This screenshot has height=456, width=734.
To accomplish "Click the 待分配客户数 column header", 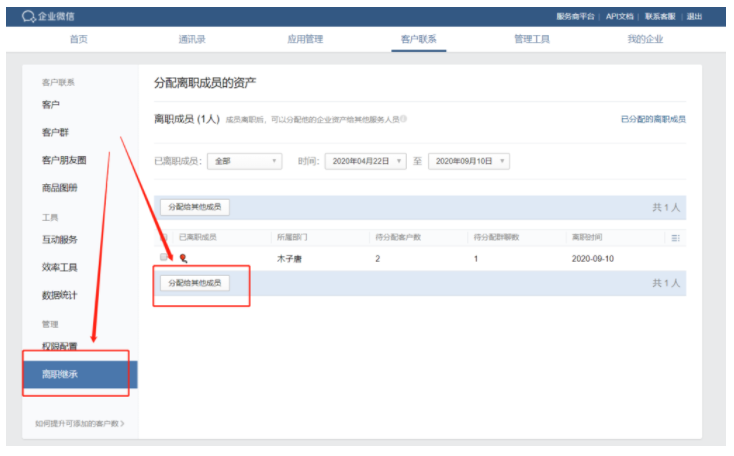I will click(x=398, y=237).
